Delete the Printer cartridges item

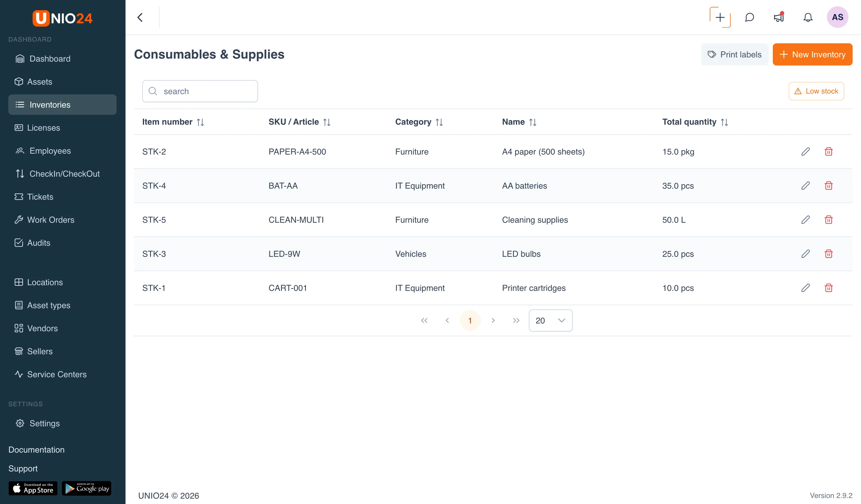coord(828,288)
